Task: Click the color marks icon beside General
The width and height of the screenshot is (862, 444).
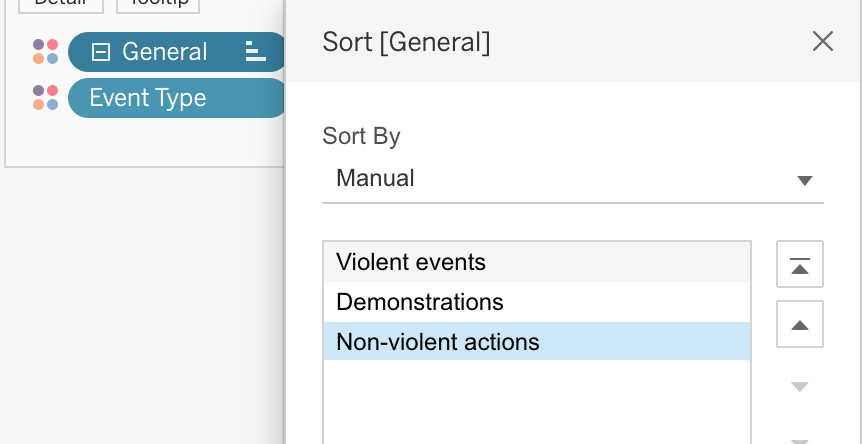Action: click(45, 52)
